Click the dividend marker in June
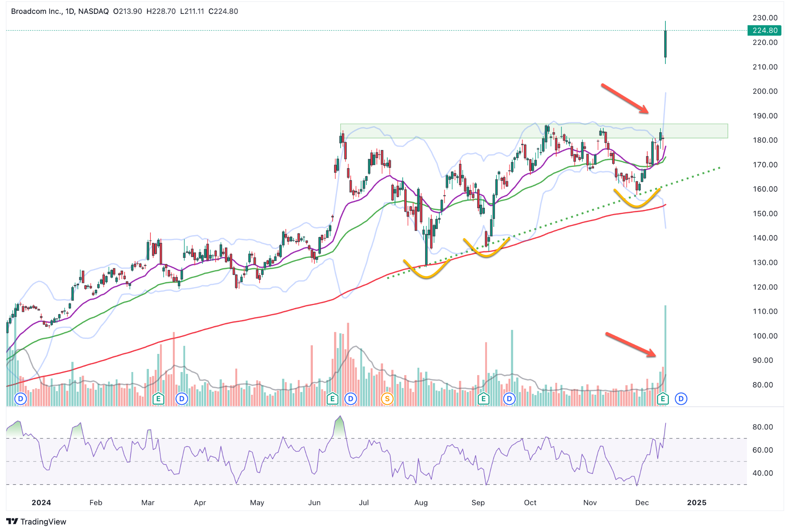 (351, 399)
